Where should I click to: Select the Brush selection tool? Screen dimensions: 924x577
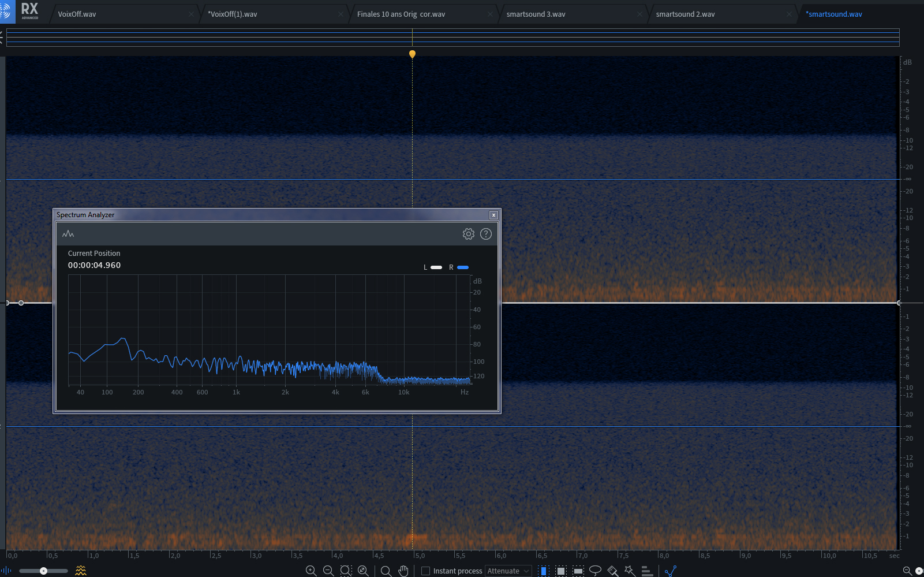click(612, 571)
